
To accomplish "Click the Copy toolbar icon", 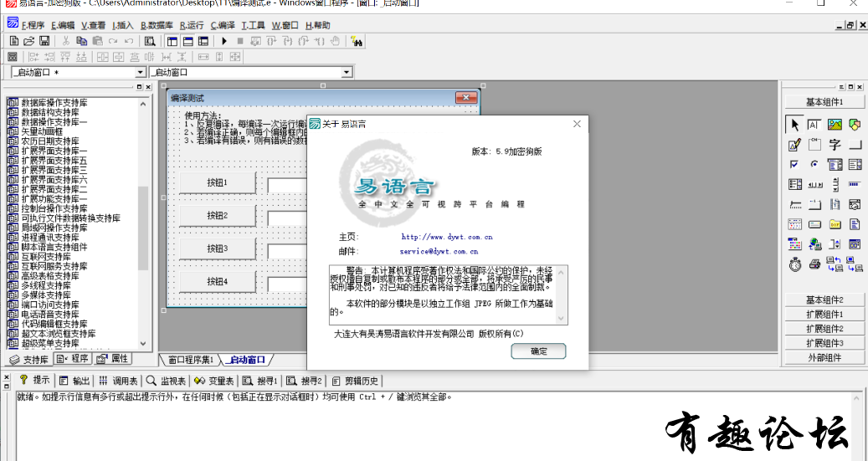I will (81, 41).
